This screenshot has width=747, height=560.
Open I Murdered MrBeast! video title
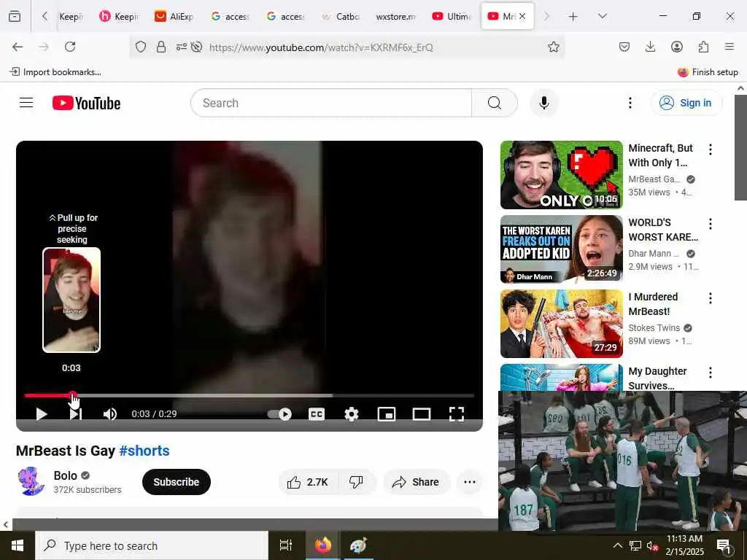[653, 304]
